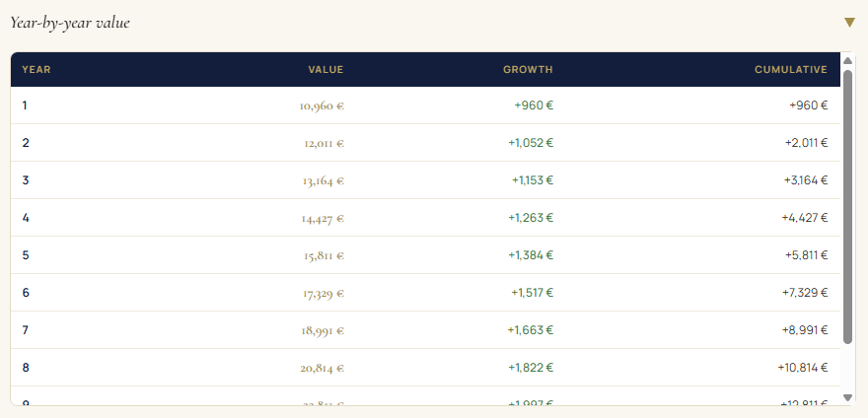Click the table's vertical scrollbar thumb

848,207
